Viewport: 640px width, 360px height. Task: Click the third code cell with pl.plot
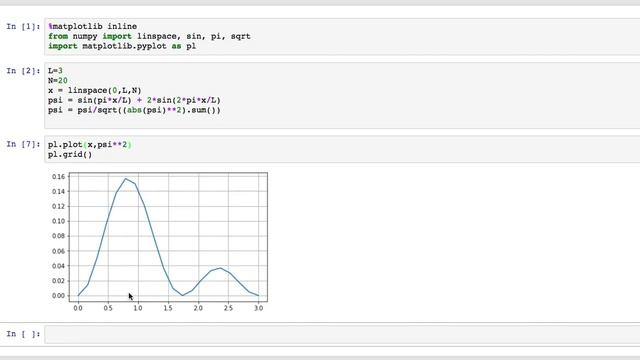click(342, 149)
